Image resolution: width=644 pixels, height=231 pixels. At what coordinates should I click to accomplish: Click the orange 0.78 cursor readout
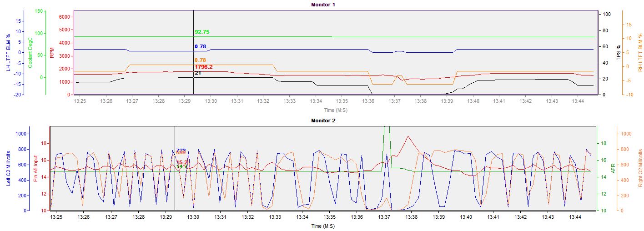coord(200,60)
